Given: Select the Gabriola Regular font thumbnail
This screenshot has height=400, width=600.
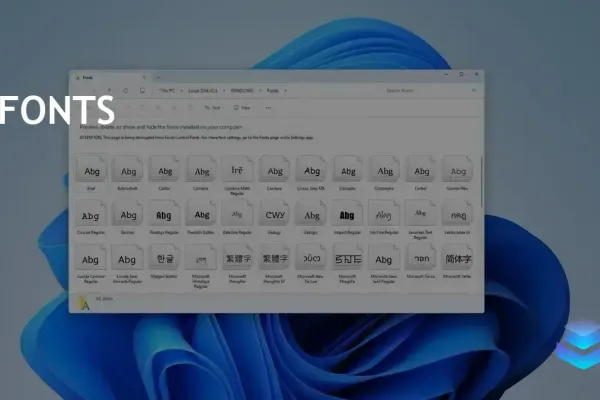Looking at the screenshot, I should pyautogui.click(x=237, y=213).
